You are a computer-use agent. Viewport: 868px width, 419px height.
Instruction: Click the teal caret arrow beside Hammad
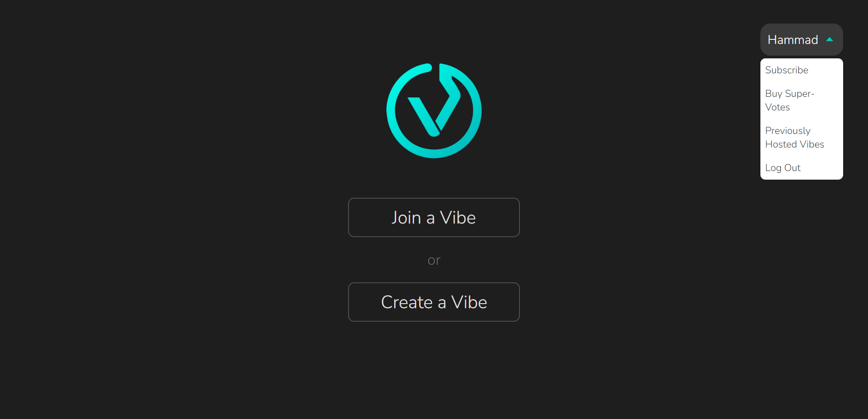click(x=830, y=39)
